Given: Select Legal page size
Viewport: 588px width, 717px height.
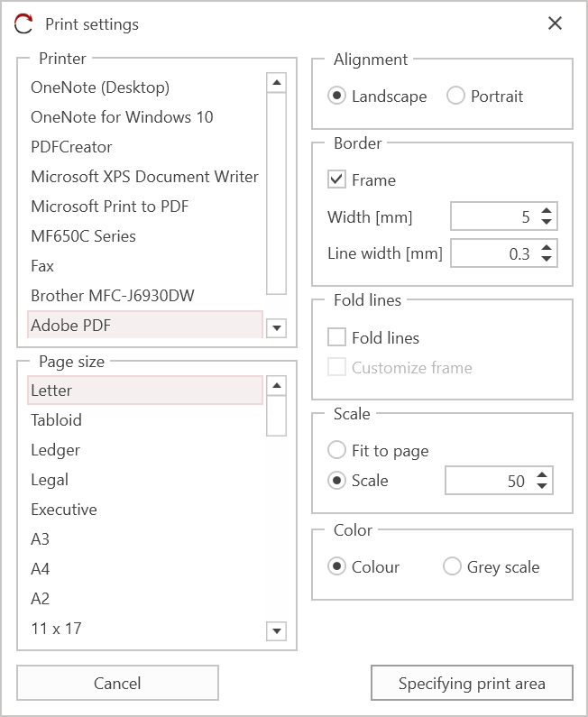Looking at the screenshot, I should (50, 480).
